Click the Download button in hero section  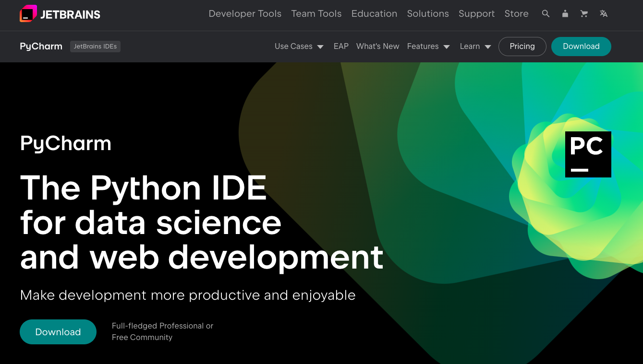58,332
